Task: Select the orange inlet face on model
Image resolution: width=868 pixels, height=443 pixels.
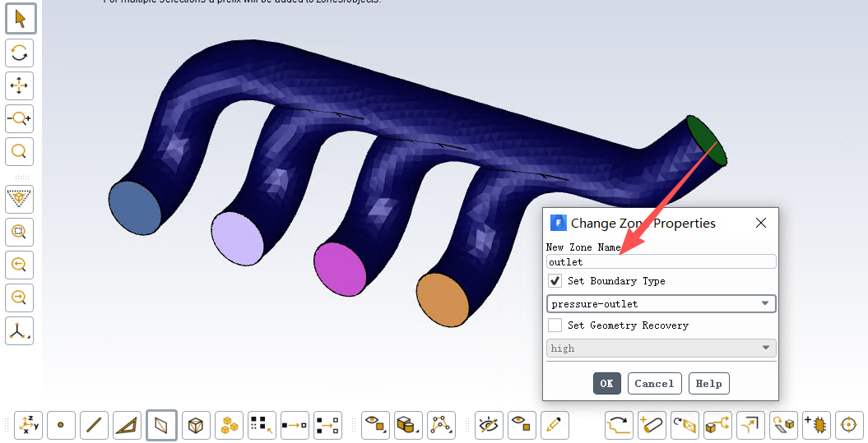Action: pos(443,300)
